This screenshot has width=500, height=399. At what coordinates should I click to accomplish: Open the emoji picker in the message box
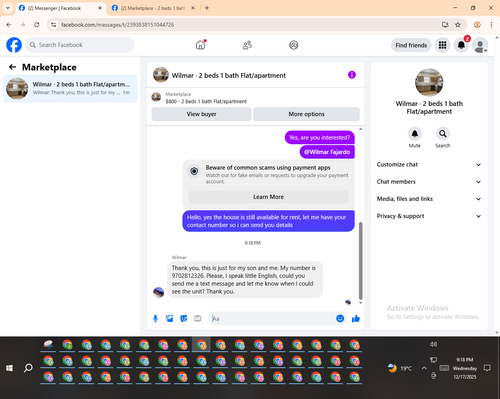(340, 319)
